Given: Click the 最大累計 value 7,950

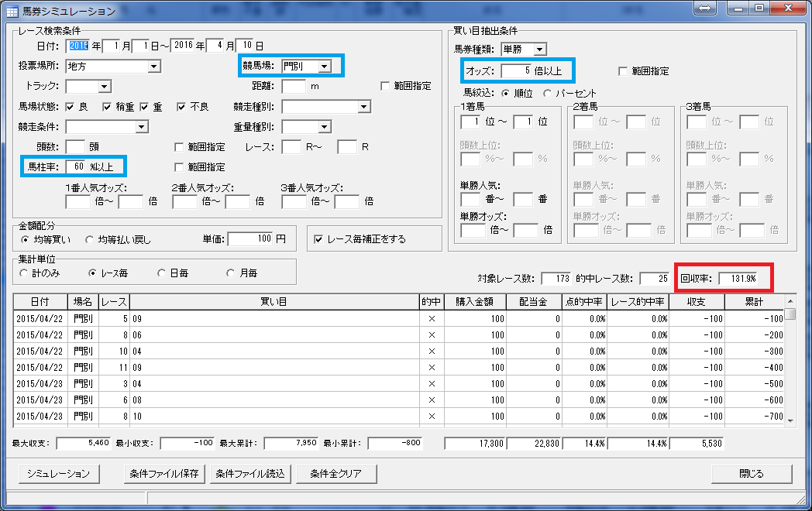Looking at the screenshot, I should tap(291, 443).
